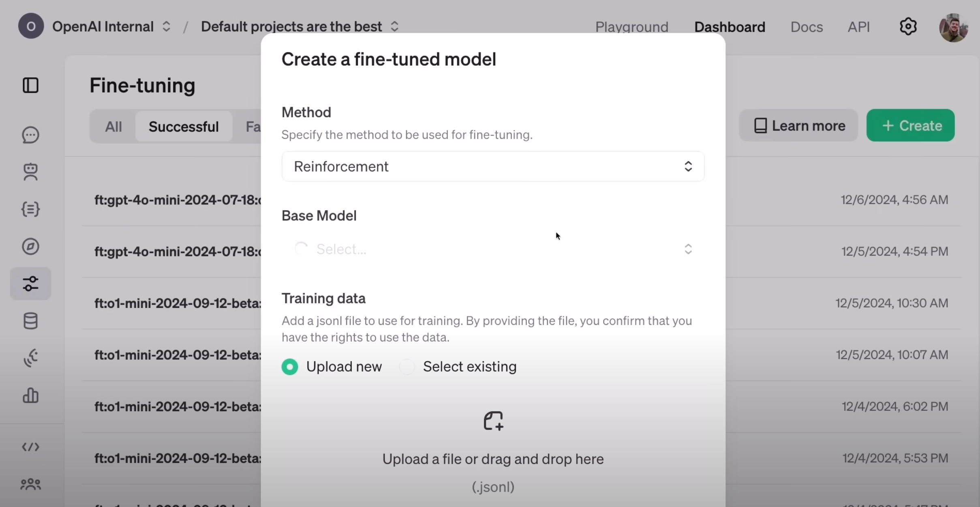
Task: Open the Method dropdown showing Reinforcement
Action: (493, 166)
